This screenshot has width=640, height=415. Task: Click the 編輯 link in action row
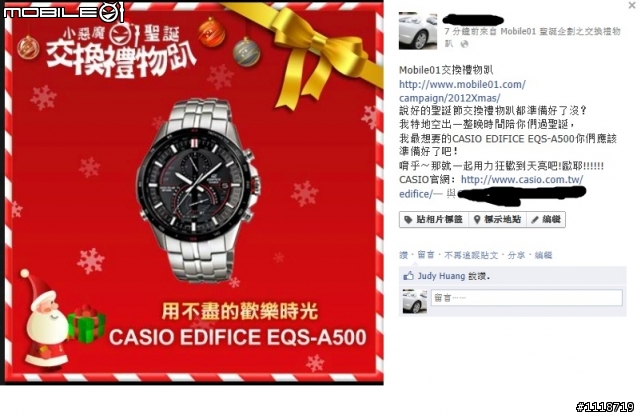click(543, 255)
